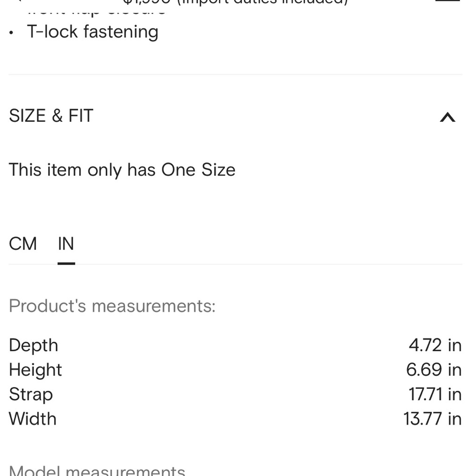Click the Product's measurements label
The width and height of the screenshot is (476, 476).
(112, 306)
